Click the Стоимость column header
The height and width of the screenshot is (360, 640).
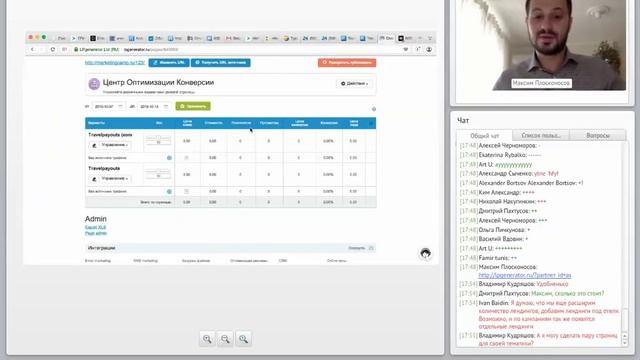pyautogui.click(x=213, y=123)
